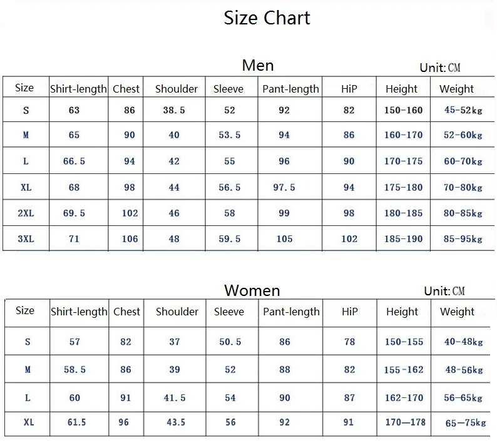497x448 pixels.
Task: Click the Men XL height cell 175-180
Action: 403,187
